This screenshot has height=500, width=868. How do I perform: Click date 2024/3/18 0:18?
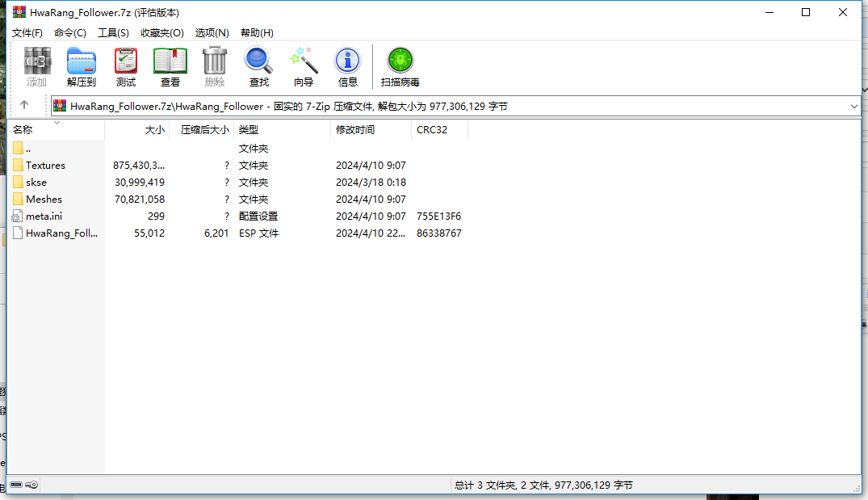371,183
